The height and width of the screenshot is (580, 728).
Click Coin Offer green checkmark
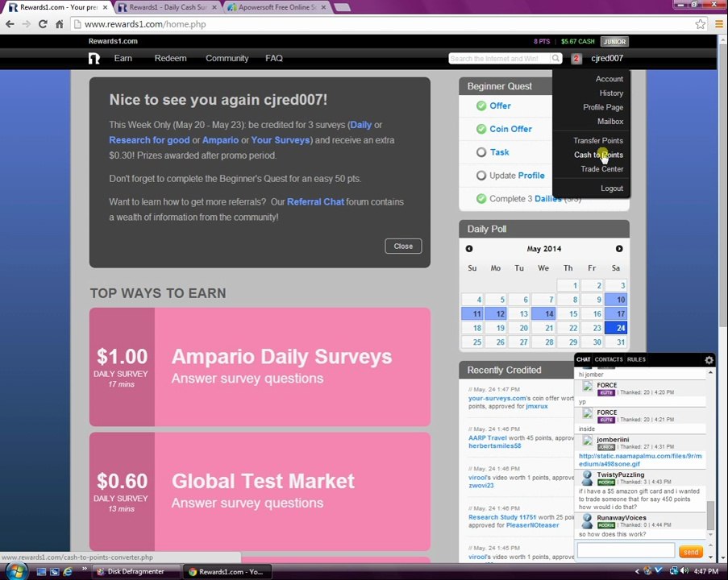[x=481, y=129]
